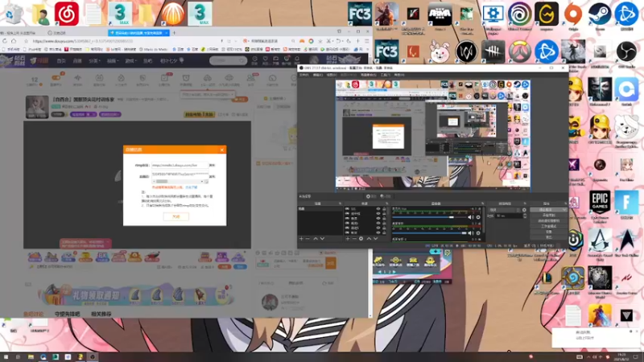Viewport: 644px width, 362px height.
Task: Open the OBS scene transition type dropdown
Action: click(504, 210)
